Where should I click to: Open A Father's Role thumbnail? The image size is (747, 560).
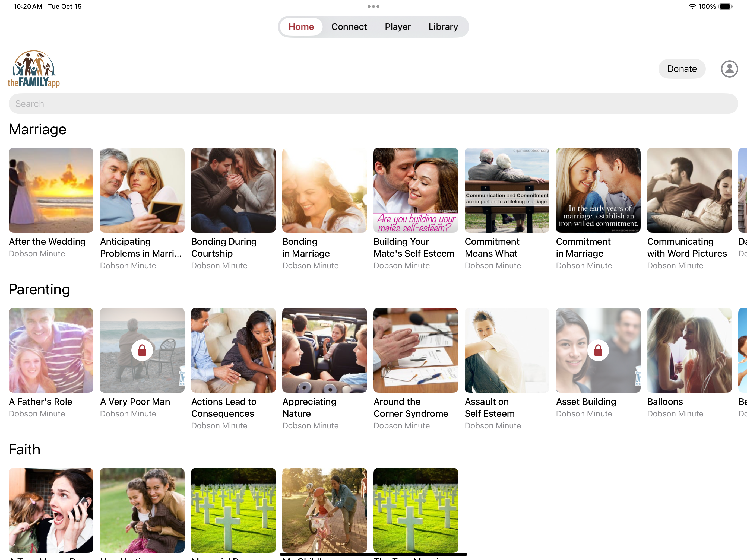click(x=51, y=350)
